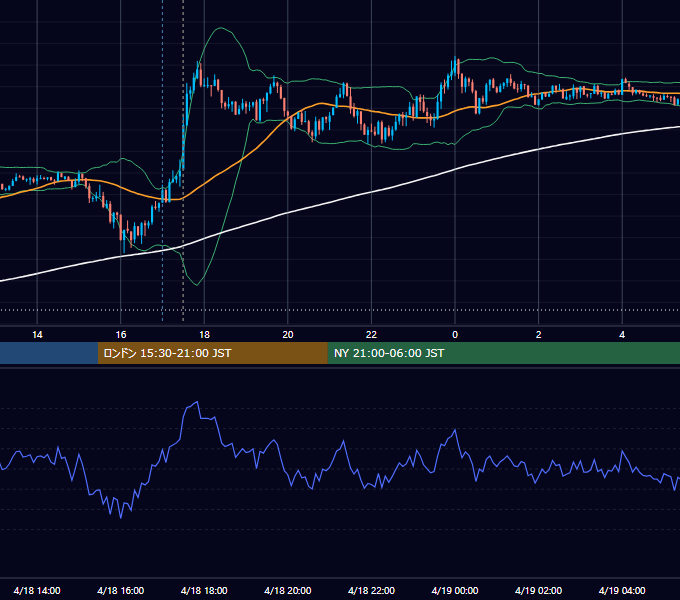680x600 pixels.
Task: Click the NY 21:00-06:00 JST session bar
Action: point(503,353)
